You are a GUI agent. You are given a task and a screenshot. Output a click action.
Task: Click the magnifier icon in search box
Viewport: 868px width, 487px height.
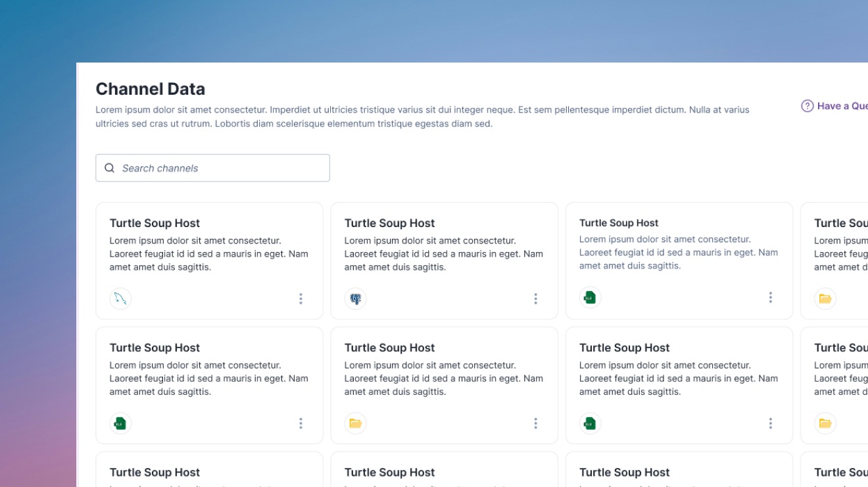[x=110, y=168]
